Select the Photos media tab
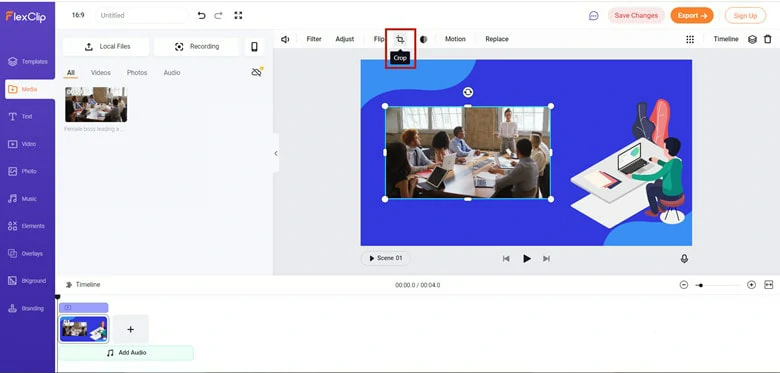 tap(137, 73)
